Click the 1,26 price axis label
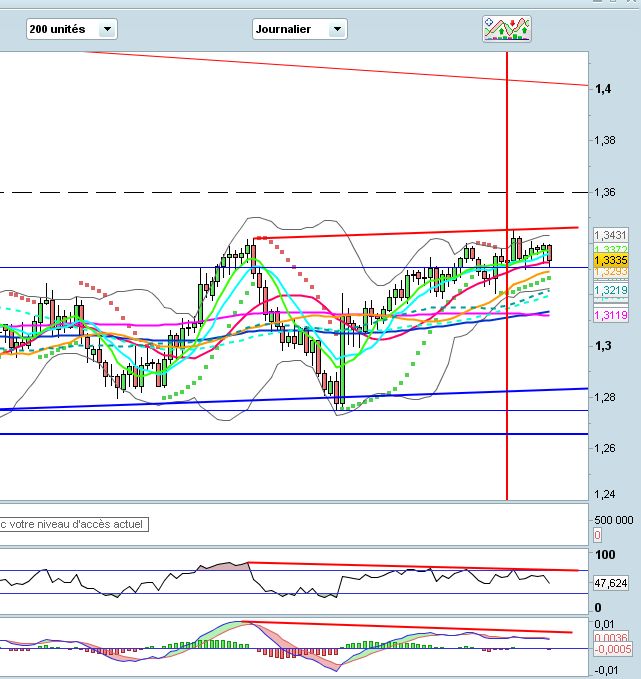Image resolution: width=641 pixels, height=679 pixels. tap(605, 448)
